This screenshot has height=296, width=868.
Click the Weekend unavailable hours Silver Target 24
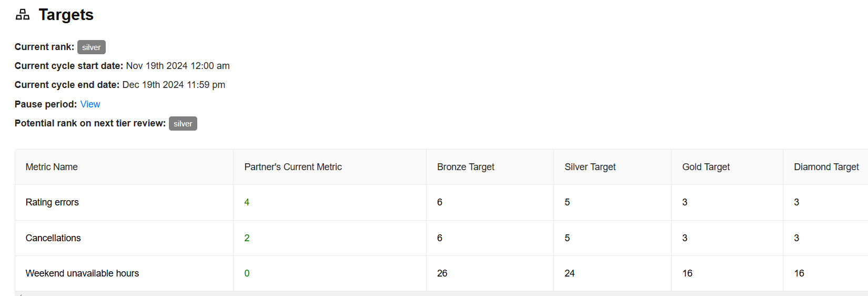click(569, 273)
